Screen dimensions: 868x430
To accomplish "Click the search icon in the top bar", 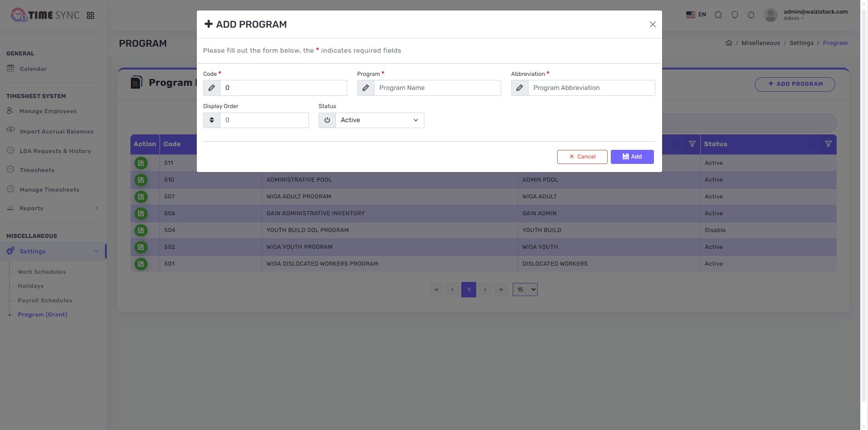I will tap(718, 15).
